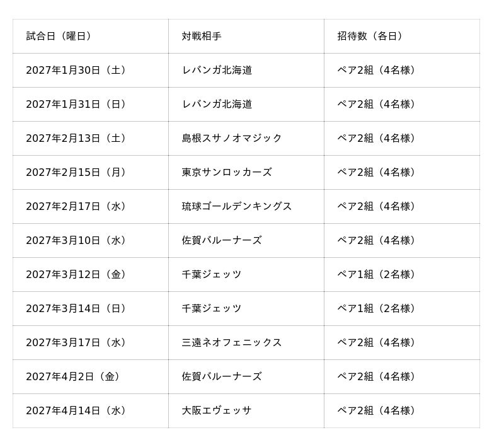Select the 2027年3月10日（水） date cell
The image size is (504, 447).
90,241
